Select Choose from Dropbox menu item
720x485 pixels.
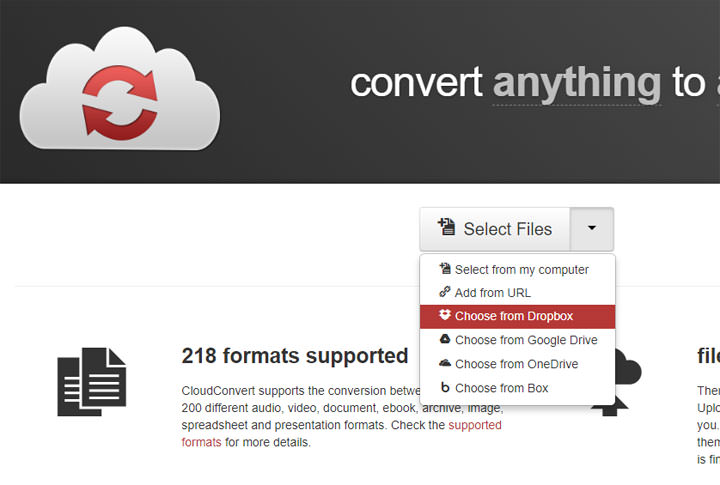(518, 316)
